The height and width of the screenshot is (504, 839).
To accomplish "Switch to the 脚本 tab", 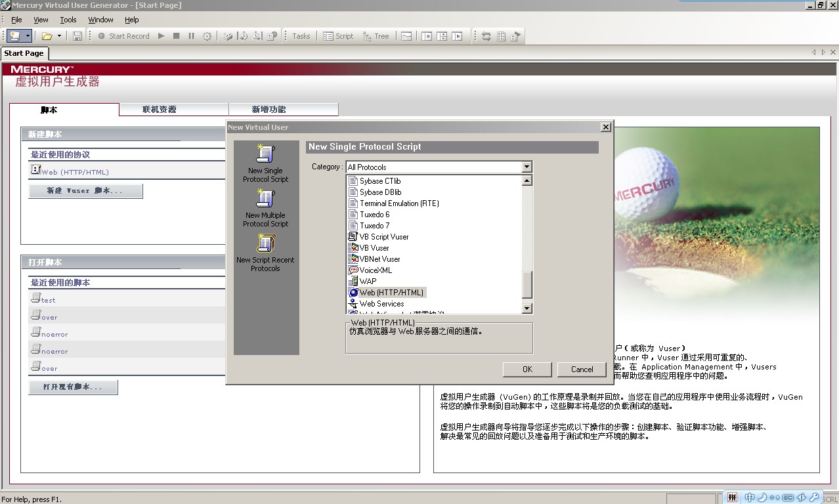I will pyautogui.click(x=64, y=110).
